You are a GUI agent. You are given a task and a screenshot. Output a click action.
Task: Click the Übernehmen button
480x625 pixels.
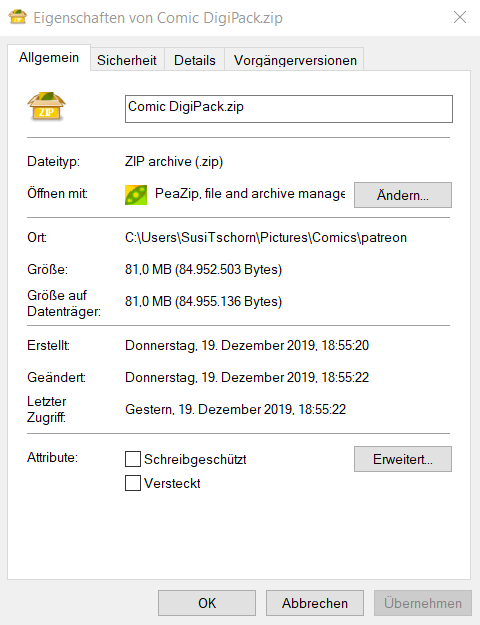click(423, 603)
